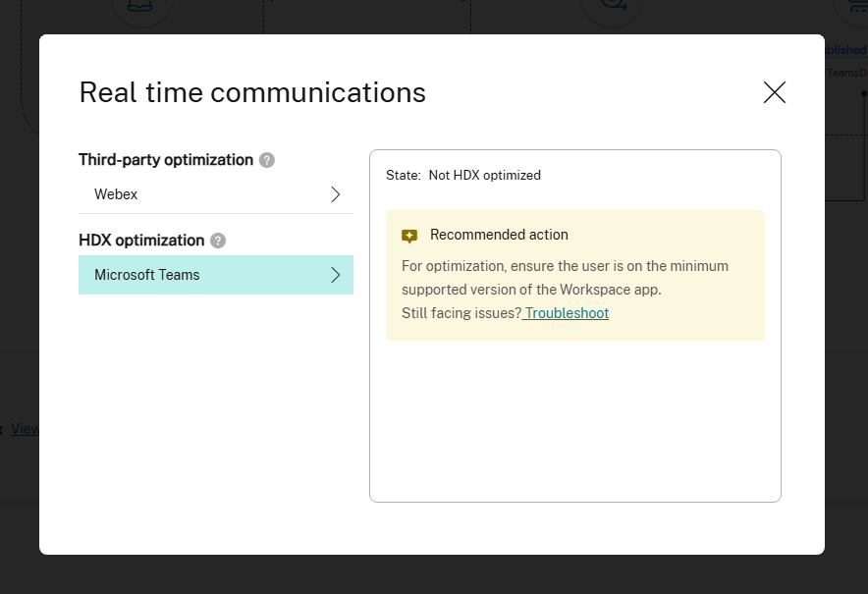Click the machine icon at the top left
The image size is (868, 594).
(x=141, y=5)
